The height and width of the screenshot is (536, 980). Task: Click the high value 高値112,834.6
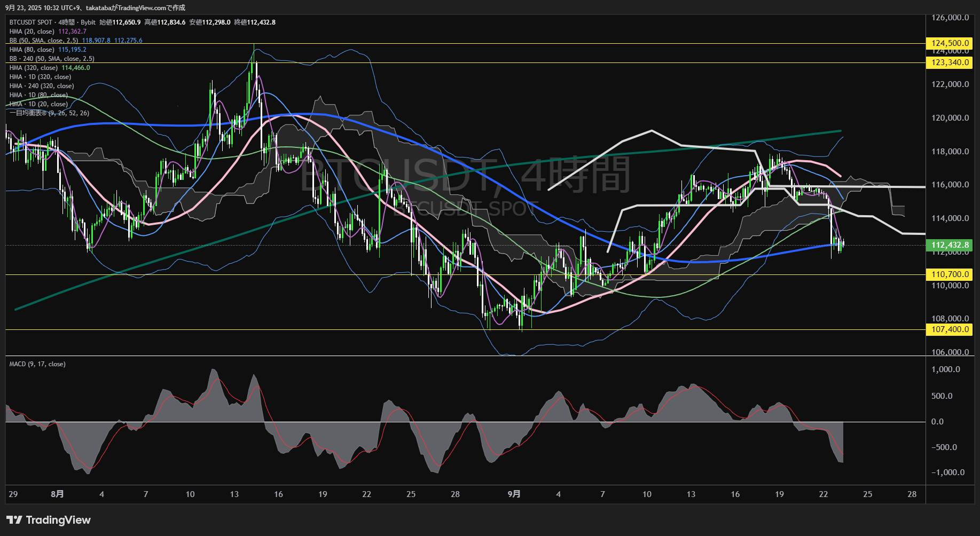(165, 22)
